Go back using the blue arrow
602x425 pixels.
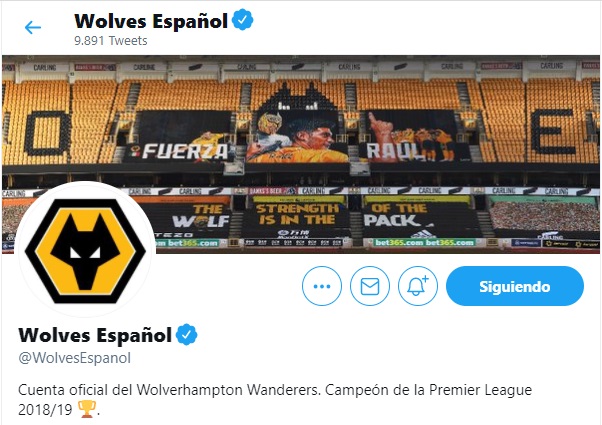(x=33, y=28)
